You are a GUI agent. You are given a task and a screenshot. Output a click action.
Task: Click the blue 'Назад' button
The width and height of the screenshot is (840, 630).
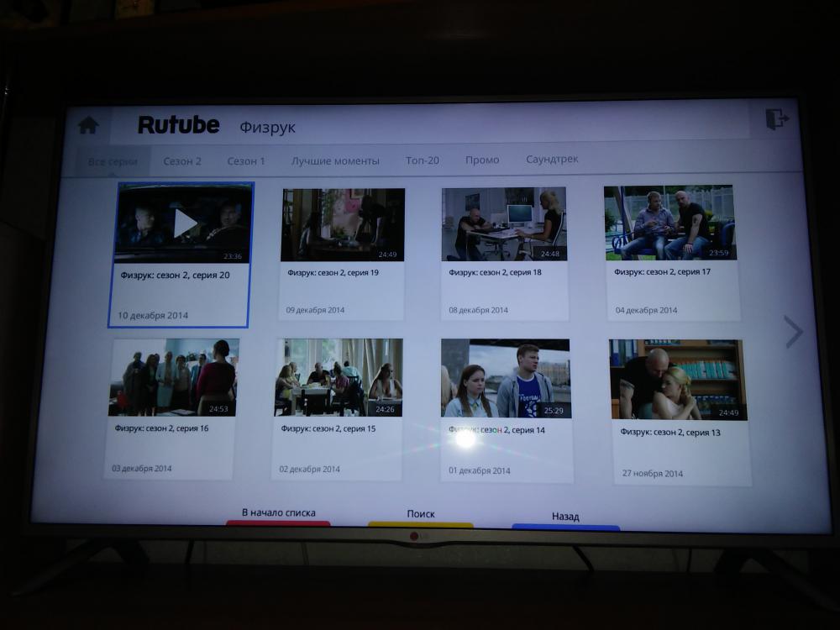click(x=565, y=520)
